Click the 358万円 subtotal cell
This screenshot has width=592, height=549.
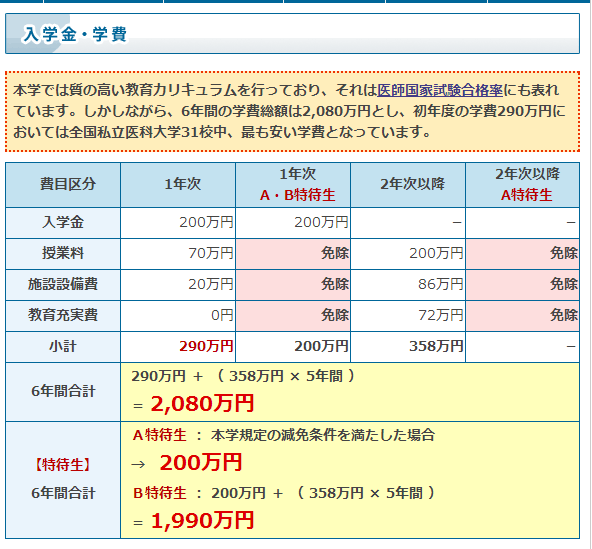coord(408,346)
